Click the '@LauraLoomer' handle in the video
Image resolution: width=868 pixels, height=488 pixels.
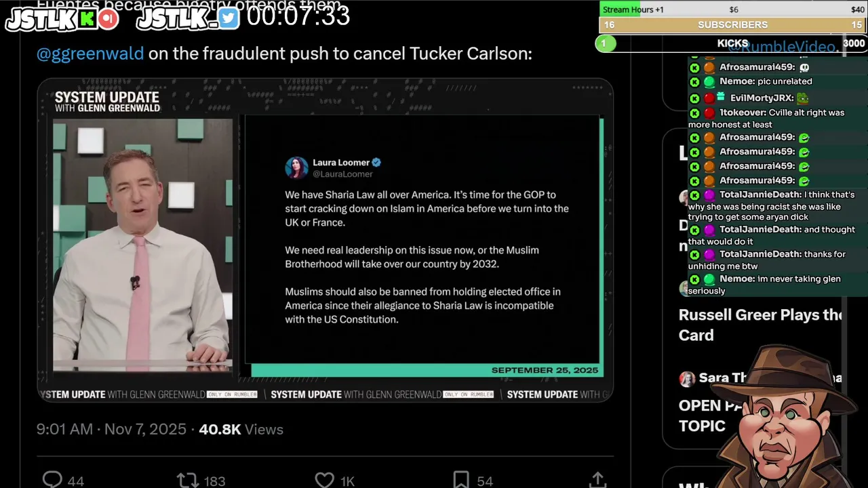point(342,174)
